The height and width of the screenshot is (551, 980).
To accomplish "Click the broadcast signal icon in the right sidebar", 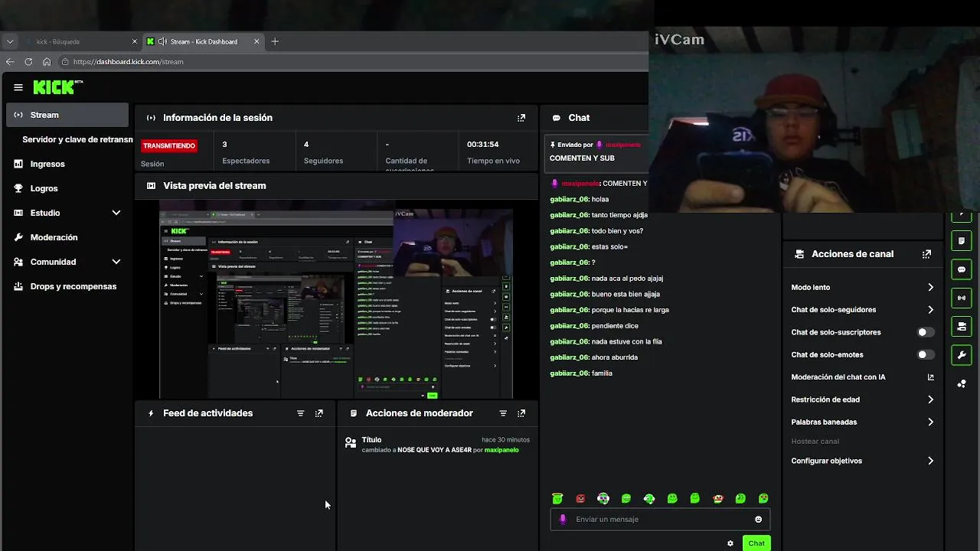I will [x=962, y=298].
